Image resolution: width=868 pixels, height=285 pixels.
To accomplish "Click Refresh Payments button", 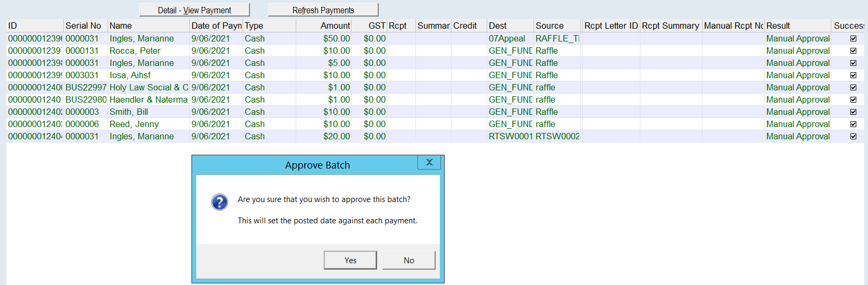I will coord(323,10).
